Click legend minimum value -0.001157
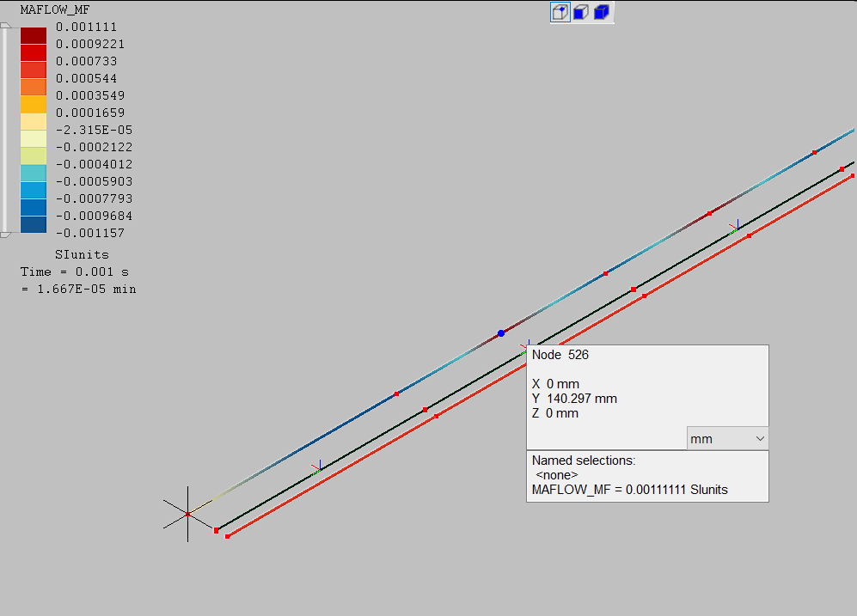 click(x=90, y=233)
